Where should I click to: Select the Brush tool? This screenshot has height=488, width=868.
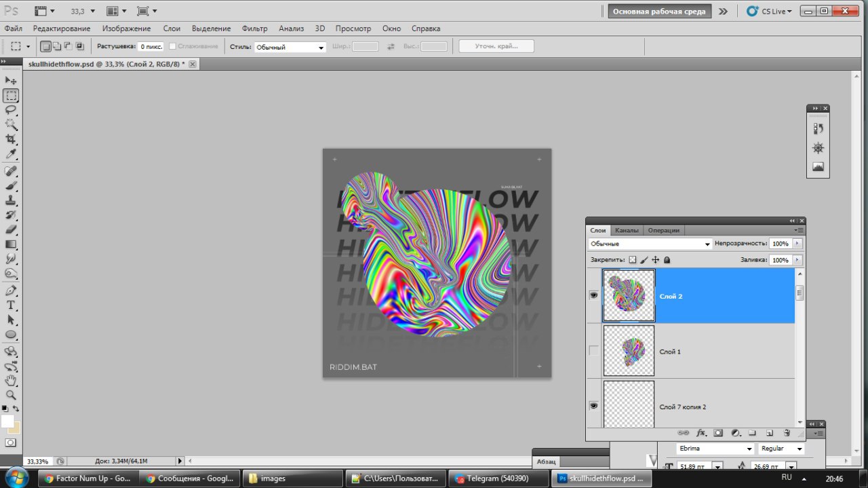coord(11,186)
